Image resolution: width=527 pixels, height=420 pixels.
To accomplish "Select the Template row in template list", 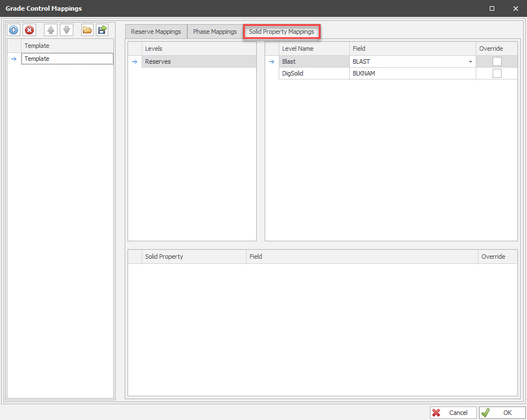I will [x=67, y=59].
